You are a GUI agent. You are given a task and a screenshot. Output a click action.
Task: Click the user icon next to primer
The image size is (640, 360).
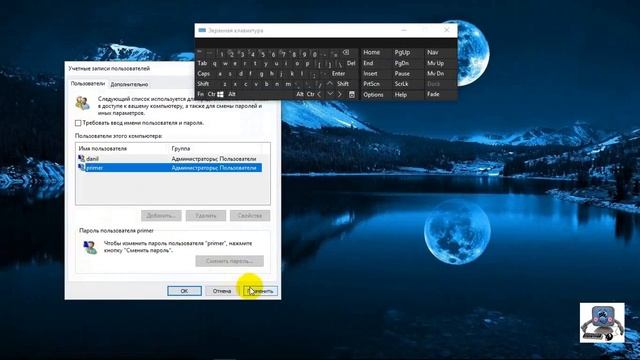(x=81, y=167)
